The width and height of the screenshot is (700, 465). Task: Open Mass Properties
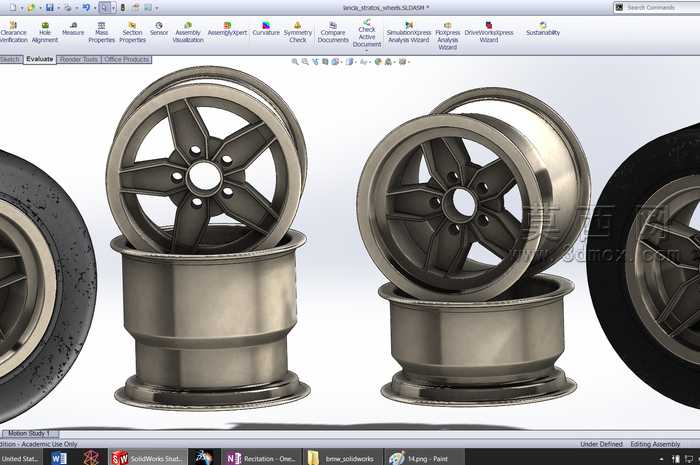tap(101, 32)
